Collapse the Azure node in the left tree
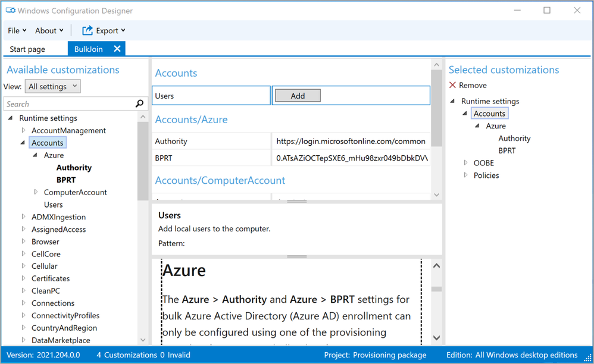Image resolution: width=594 pixels, height=364 pixels. pyautogui.click(x=35, y=155)
